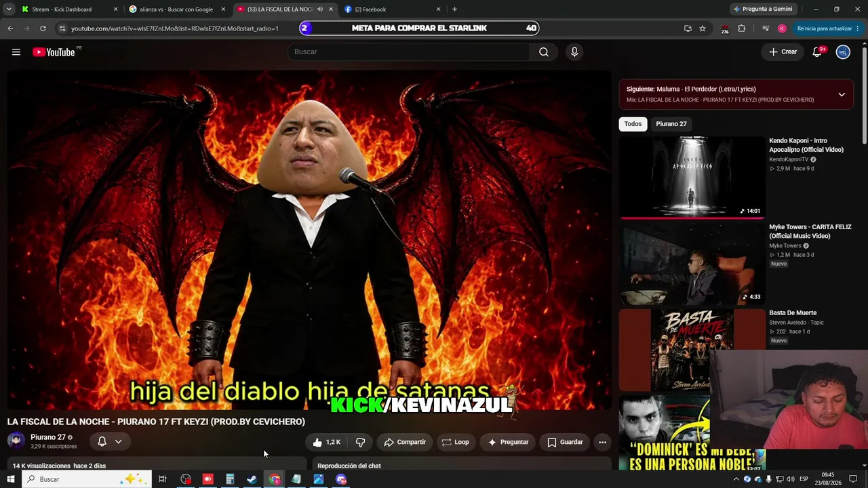Open Windows Start menu
Image resolution: width=868 pixels, height=488 pixels.
click(10, 479)
